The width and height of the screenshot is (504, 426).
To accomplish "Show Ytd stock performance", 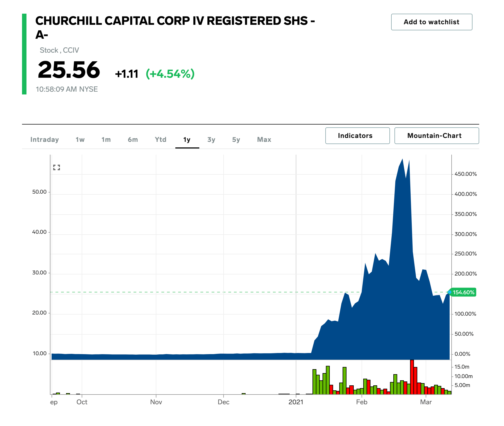I will [x=161, y=140].
